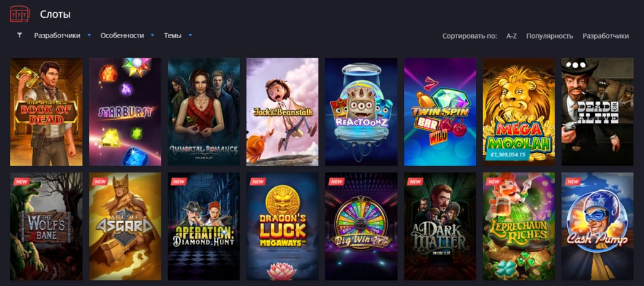Sort slots by Популярность
The width and height of the screenshot is (644, 286).
click(x=549, y=36)
